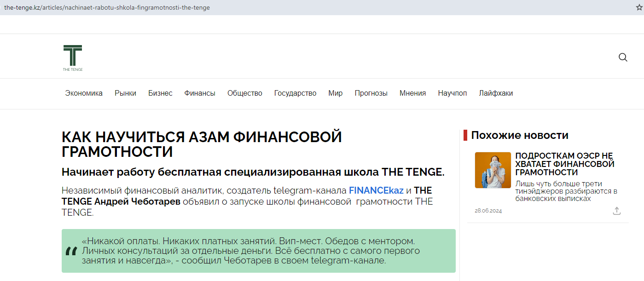
Task: Open the Бизнес category
Action: pyautogui.click(x=160, y=93)
